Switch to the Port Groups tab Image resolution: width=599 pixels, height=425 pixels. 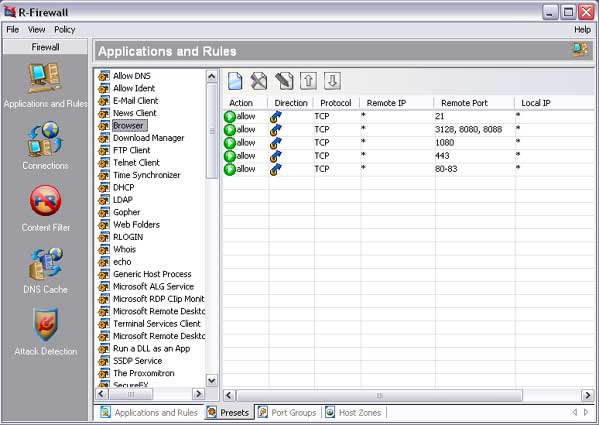[x=287, y=412]
